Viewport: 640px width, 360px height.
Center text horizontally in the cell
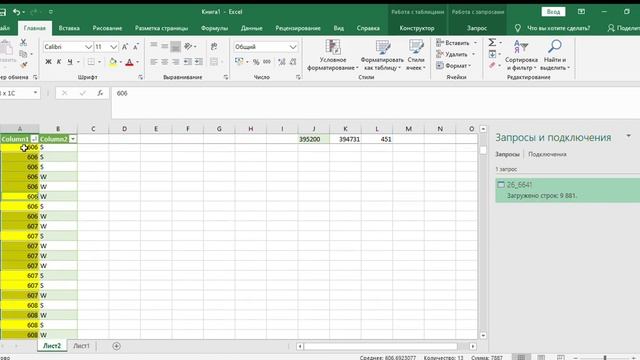tap(164, 62)
